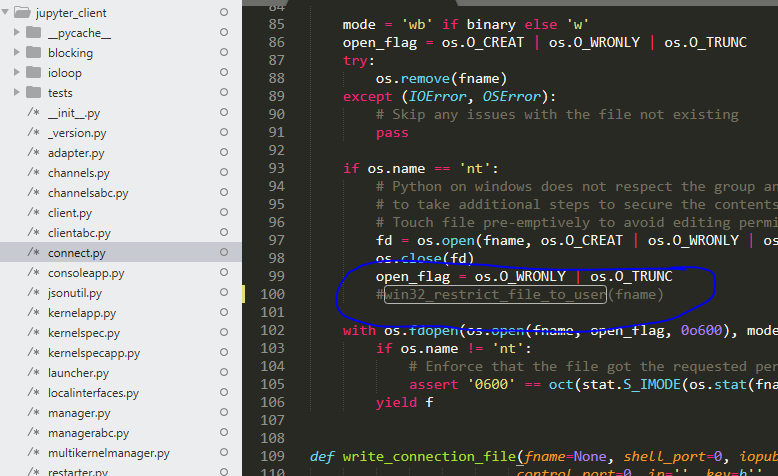Viewport: 778px width, 476px height.
Task: Click 'yield' keyword on line 106
Action: click(x=396, y=403)
